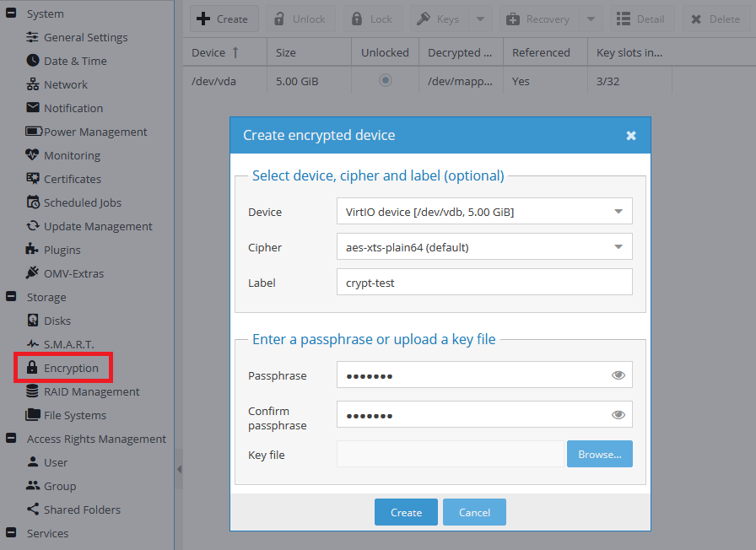Click Browse to upload key file
The width and height of the screenshot is (756, 550).
click(599, 454)
